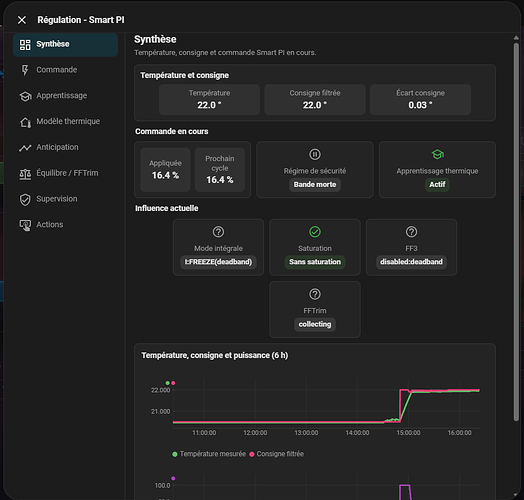This screenshot has height=500, width=524.
Task: Switch to Modèle thermique section
Action: (66, 122)
